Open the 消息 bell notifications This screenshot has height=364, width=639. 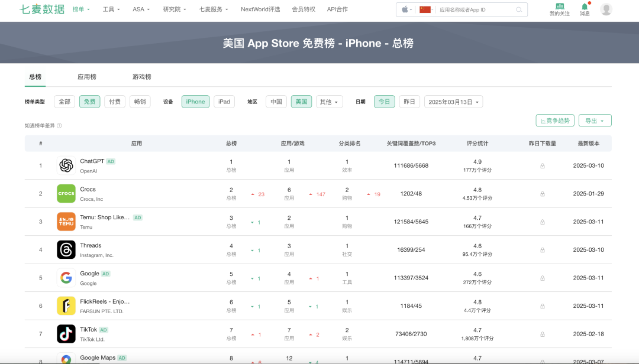(585, 6)
